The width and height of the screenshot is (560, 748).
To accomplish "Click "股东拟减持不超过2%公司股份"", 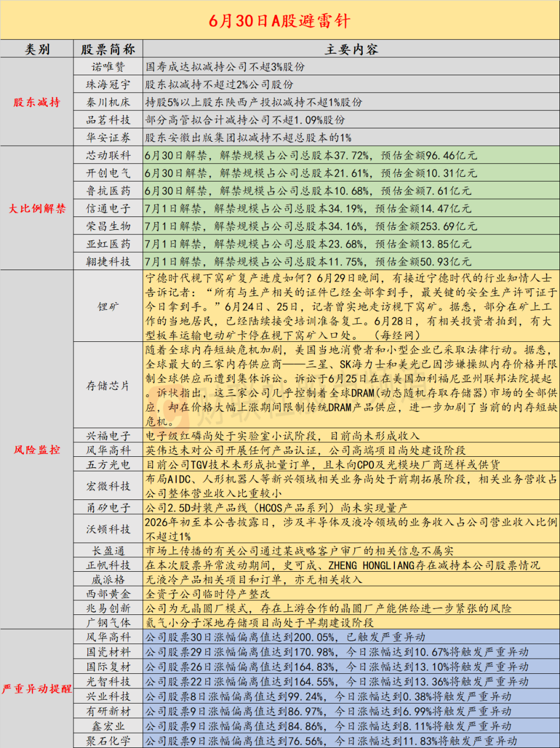I will (219, 85).
